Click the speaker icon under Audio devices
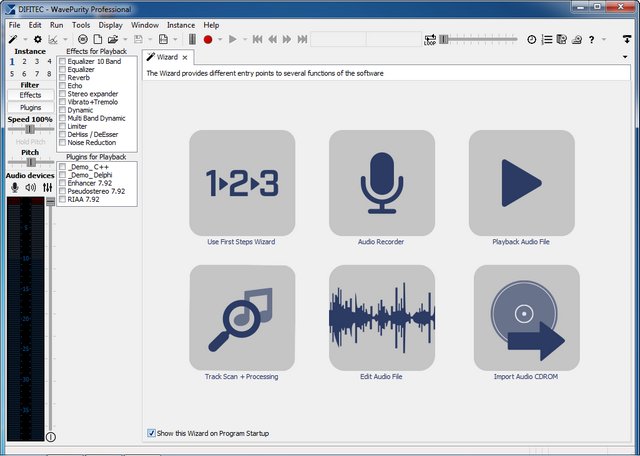640x456 pixels. tap(30, 187)
